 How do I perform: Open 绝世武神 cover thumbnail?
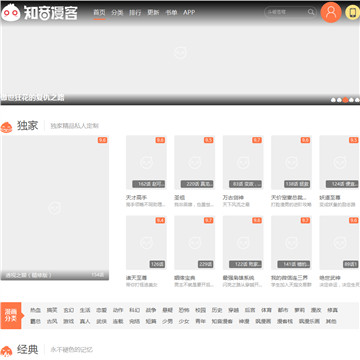coord(340,243)
